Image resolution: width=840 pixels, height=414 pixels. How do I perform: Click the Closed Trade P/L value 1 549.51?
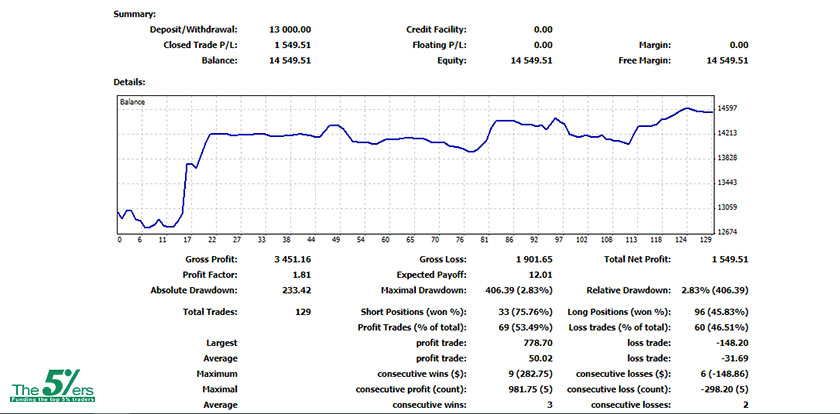click(x=292, y=45)
